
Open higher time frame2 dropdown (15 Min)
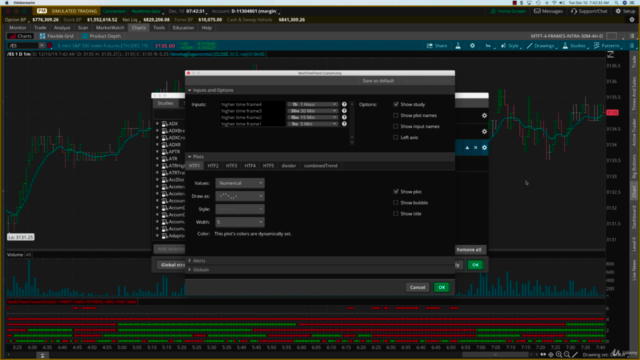pyautogui.click(x=313, y=118)
